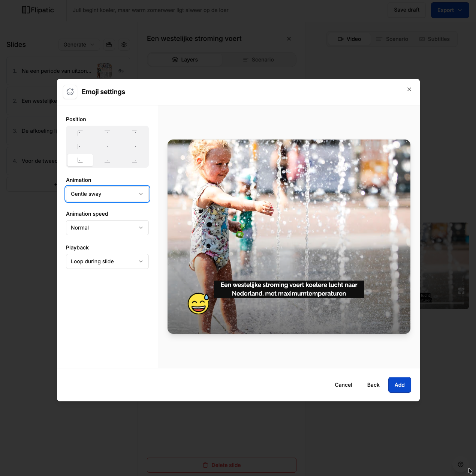476x476 pixels.
Task: Switch to the Video tab
Action: click(x=349, y=39)
